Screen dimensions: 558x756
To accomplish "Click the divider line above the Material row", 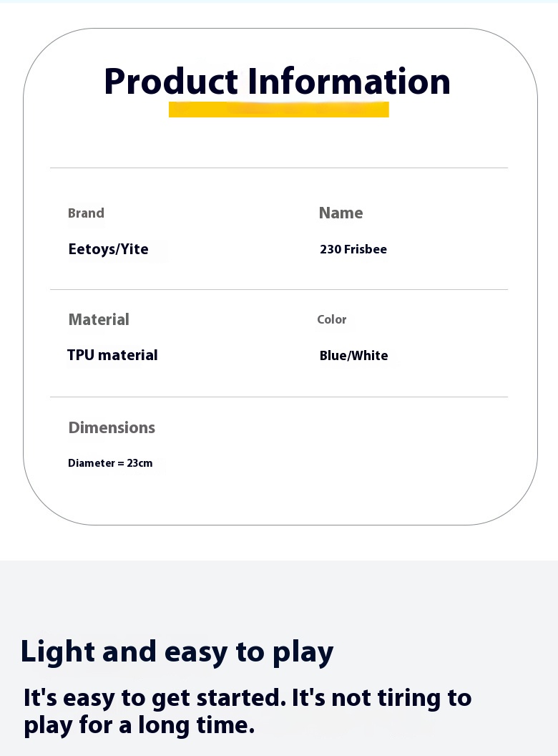I will tap(279, 290).
